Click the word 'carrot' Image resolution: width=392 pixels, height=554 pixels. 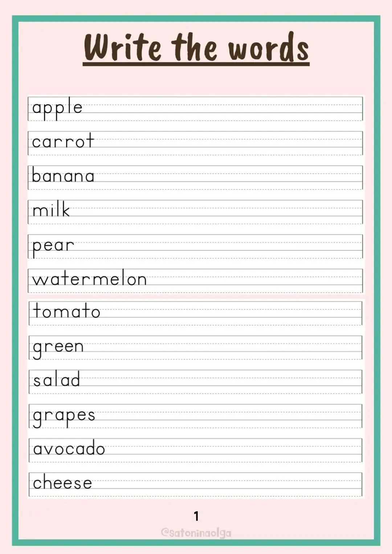tap(63, 140)
